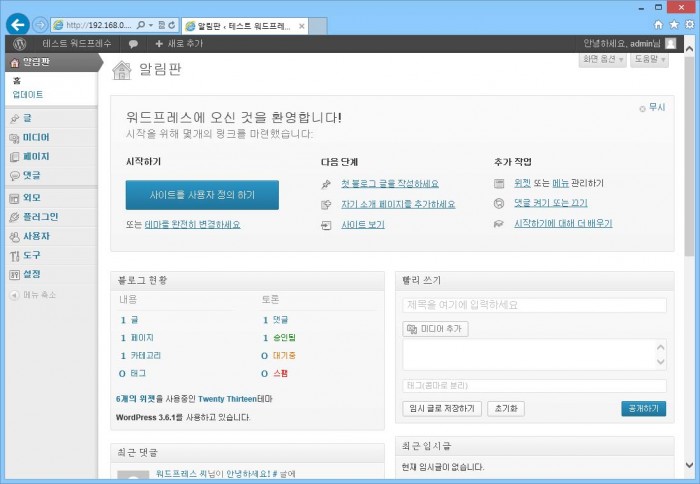700x484 pixels.
Task: Open the 업데이트 submenu item
Action: click(x=28, y=95)
